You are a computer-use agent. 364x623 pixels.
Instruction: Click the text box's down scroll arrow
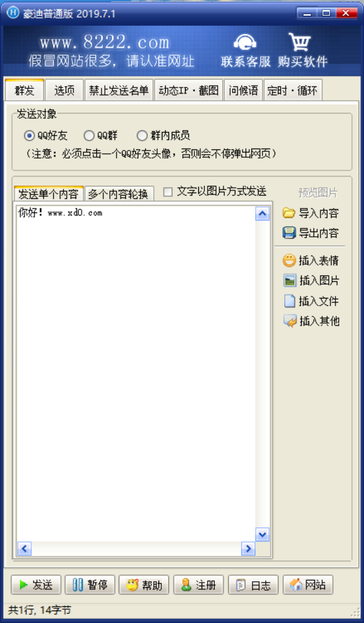(x=262, y=534)
